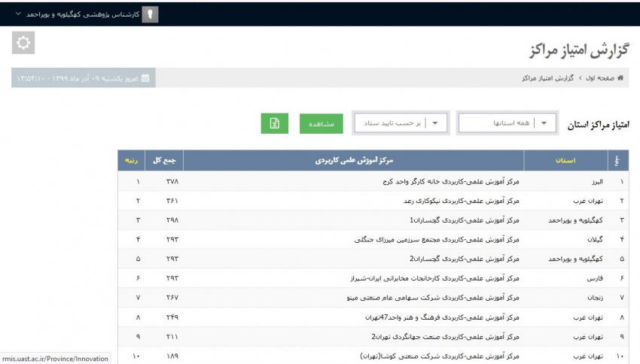Click total score ۲۱۱
The width and height of the screenshot is (640, 364).
(x=172, y=337)
